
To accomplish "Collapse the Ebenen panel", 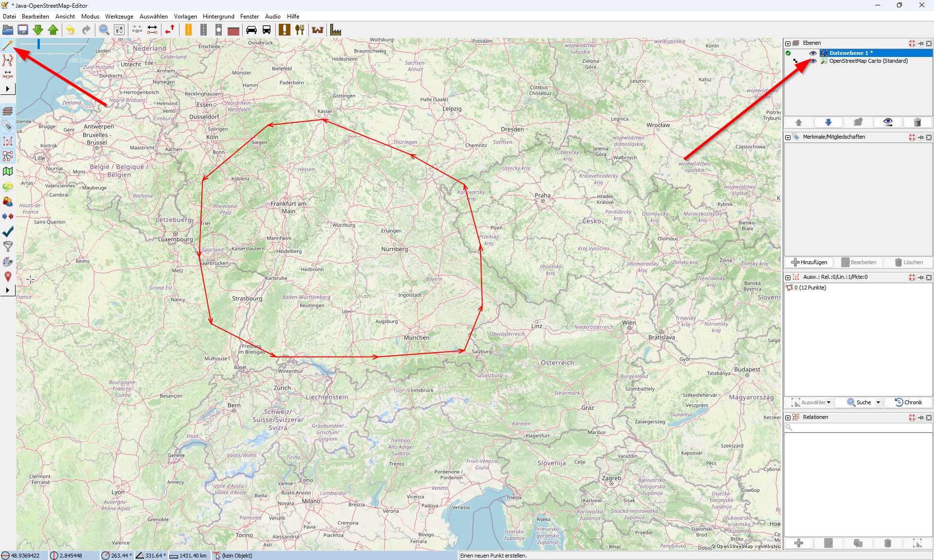I will (x=788, y=43).
